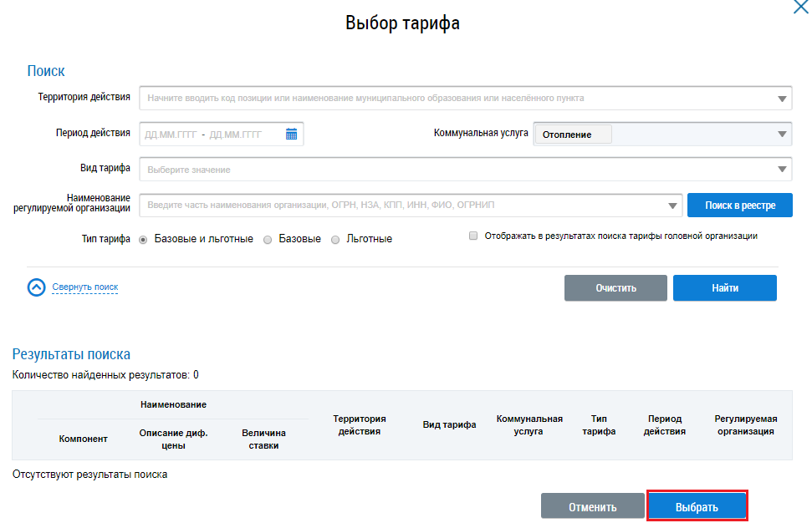The width and height of the screenshot is (812, 523).
Task: Open the calendar date picker icon
Action: (x=291, y=134)
